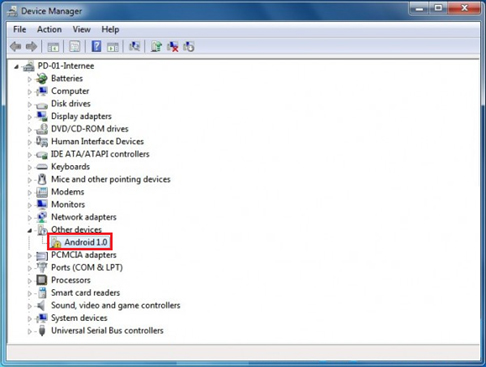Click the Uninstall device red-X icon
The width and height of the screenshot is (486, 367).
click(x=173, y=46)
